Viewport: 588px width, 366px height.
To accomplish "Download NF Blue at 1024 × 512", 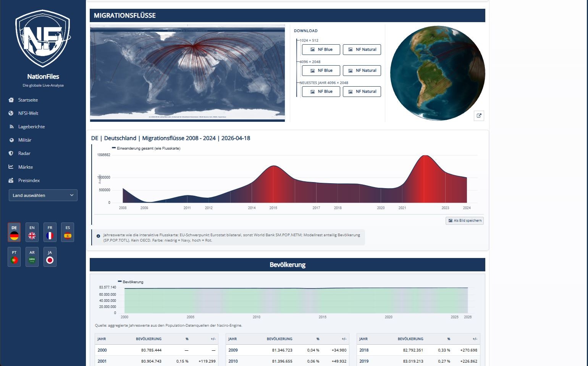I will click(x=321, y=50).
